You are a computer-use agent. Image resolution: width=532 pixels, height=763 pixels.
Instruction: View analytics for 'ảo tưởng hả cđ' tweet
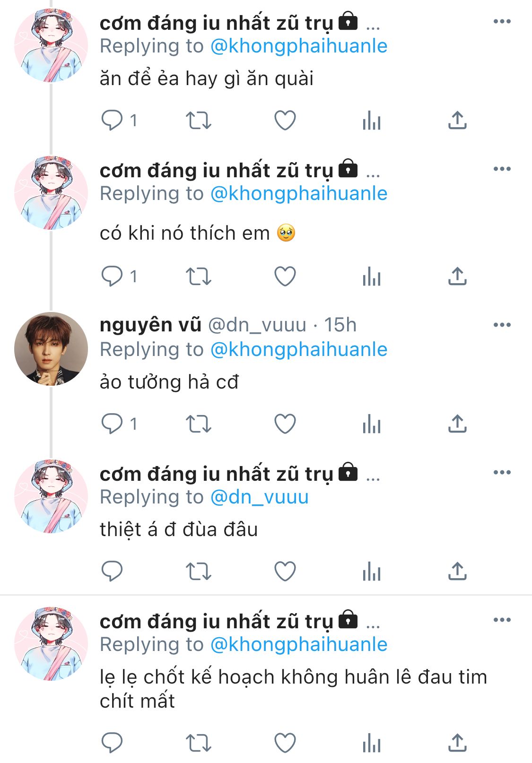point(372,424)
